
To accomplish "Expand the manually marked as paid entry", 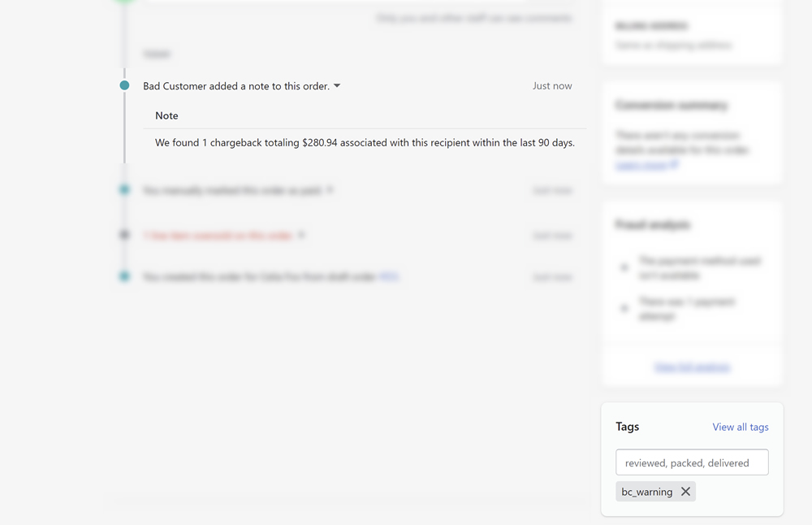I will point(330,189).
